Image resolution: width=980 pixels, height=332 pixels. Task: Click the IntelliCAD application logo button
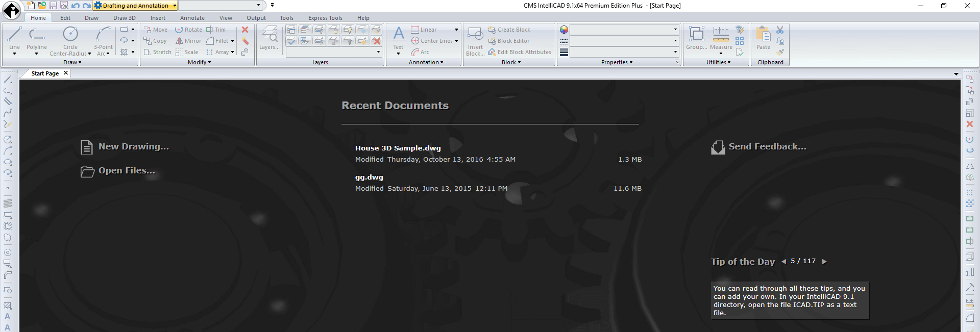pos(12,10)
